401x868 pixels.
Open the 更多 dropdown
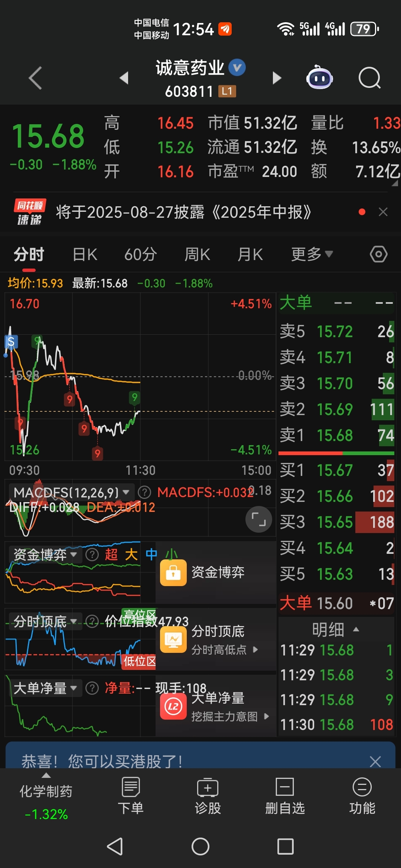click(312, 254)
